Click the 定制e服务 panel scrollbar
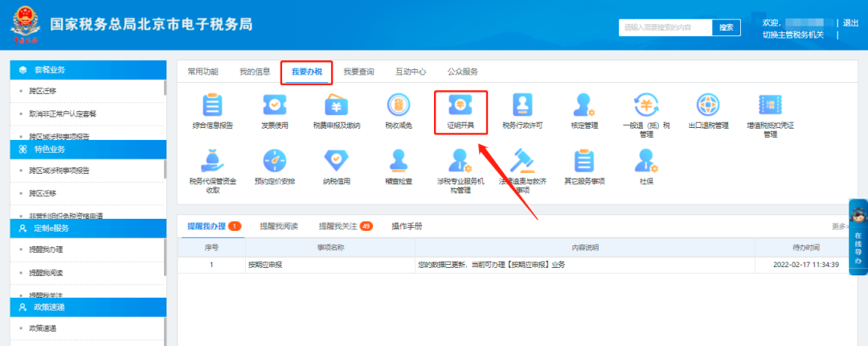The image size is (868, 346). (165, 257)
